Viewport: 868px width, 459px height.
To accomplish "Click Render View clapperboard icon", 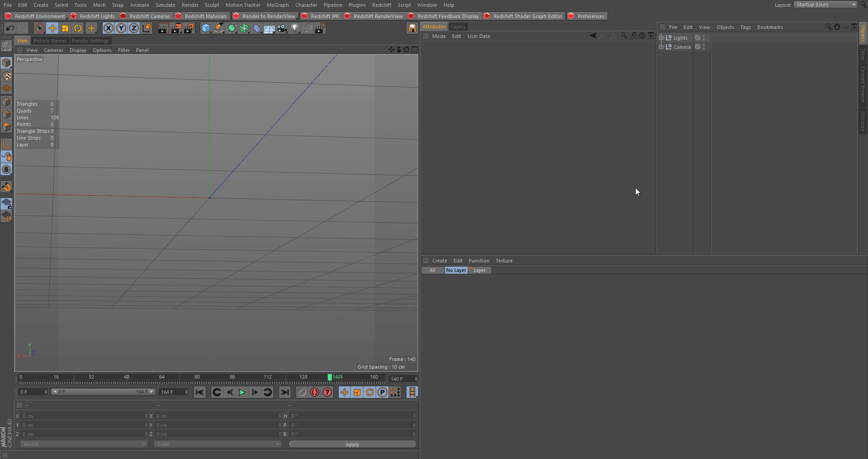I will [x=163, y=28].
